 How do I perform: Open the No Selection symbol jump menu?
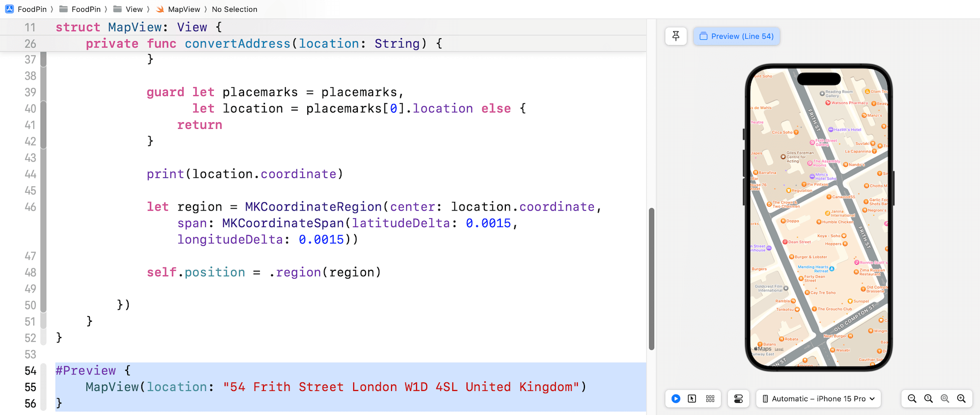pyautogui.click(x=234, y=9)
